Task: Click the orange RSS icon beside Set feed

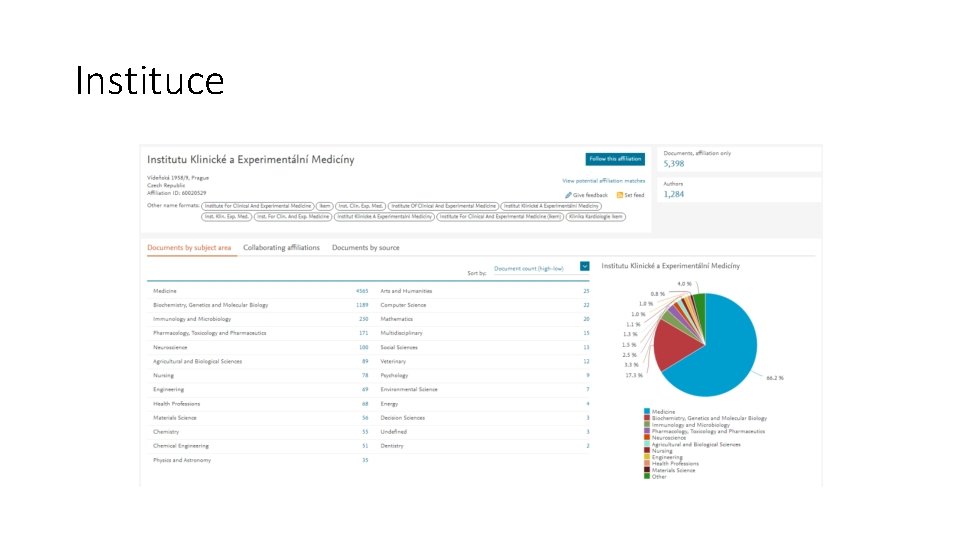Action: (620, 195)
